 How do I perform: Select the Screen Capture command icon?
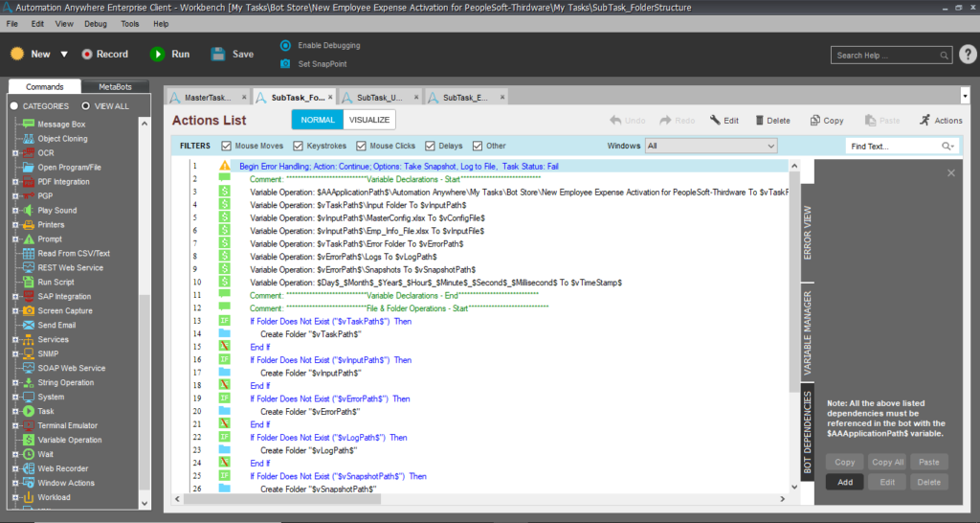[x=29, y=311]
